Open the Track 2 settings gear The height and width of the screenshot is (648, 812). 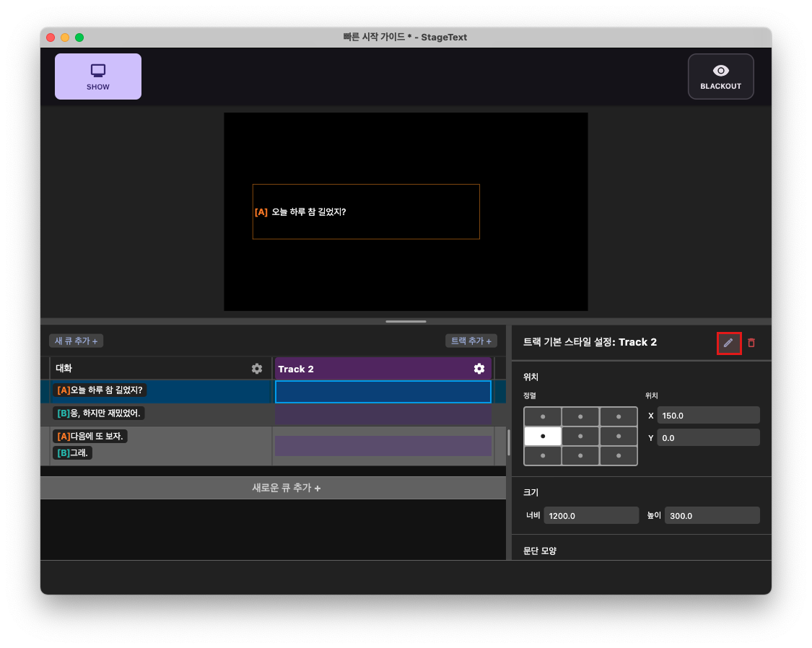click(x=479, y=368)
